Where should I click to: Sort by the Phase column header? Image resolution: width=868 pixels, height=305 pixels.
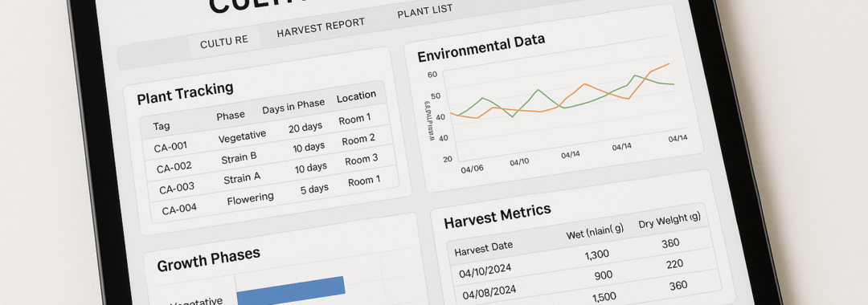[231, 116]
